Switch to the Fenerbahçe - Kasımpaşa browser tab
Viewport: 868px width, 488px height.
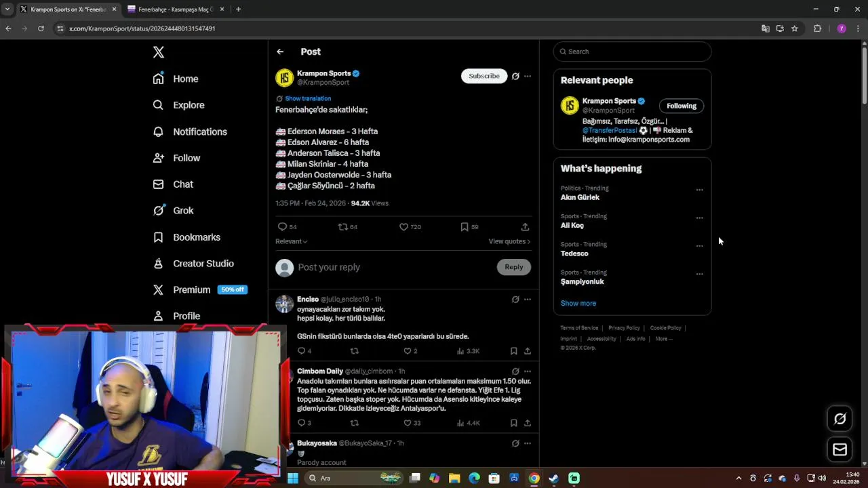coord(176,9)
